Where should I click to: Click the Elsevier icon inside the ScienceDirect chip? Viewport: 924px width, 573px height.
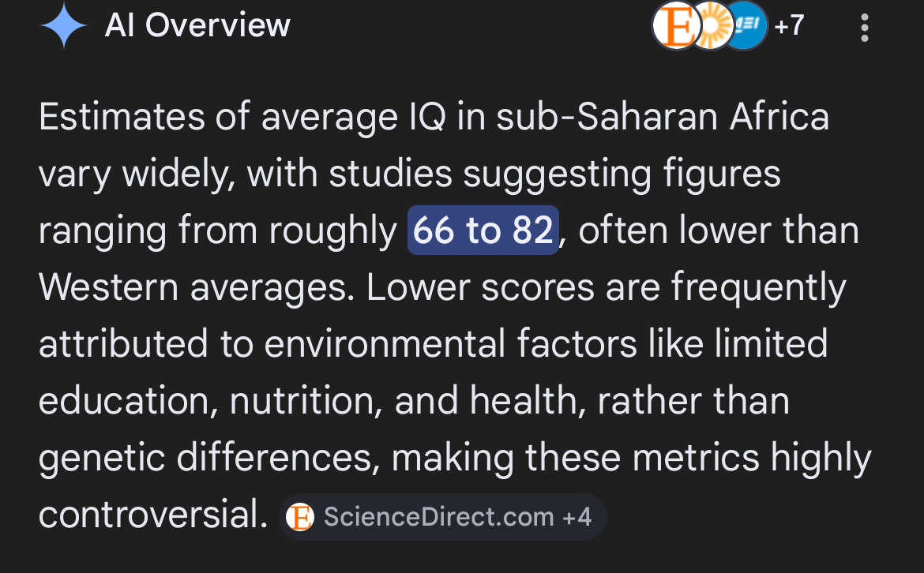(300, 517)
